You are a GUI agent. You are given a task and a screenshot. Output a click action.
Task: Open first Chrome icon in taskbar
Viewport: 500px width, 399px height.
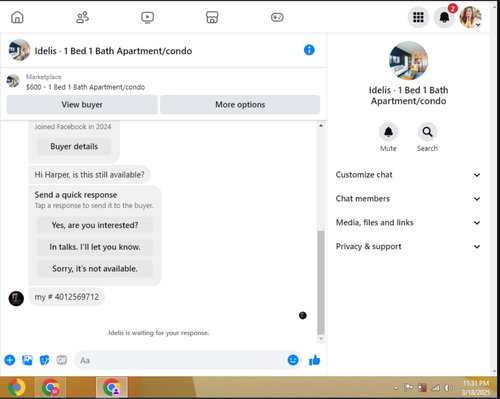(x=17, y=387)
